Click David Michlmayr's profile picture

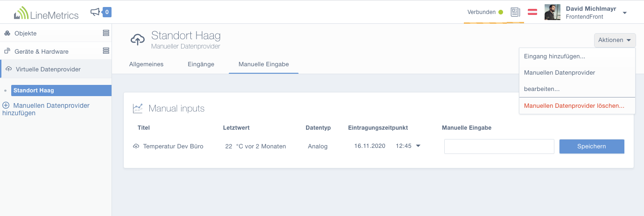click(553, 12)
